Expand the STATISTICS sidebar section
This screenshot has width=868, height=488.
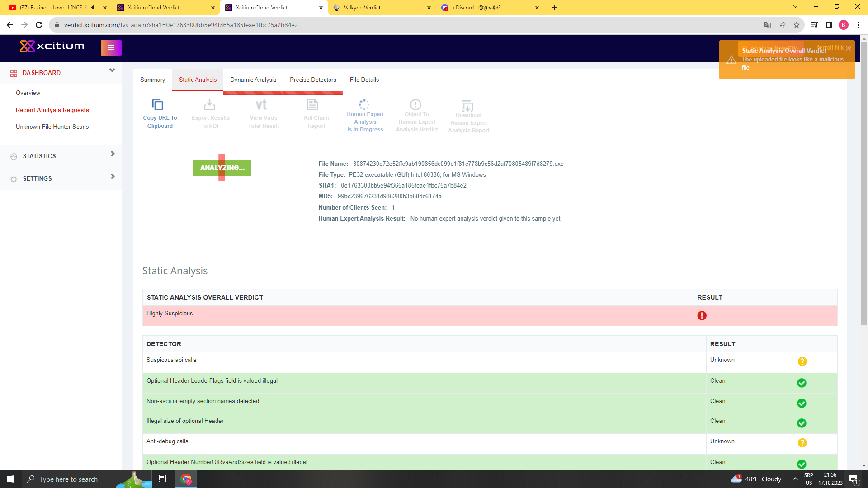pos(113,154)
